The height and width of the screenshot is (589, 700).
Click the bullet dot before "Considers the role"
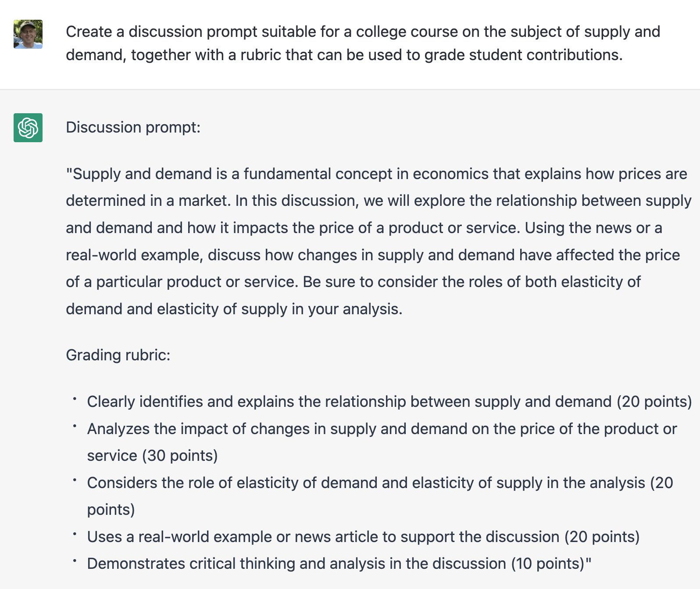point(75,480)
